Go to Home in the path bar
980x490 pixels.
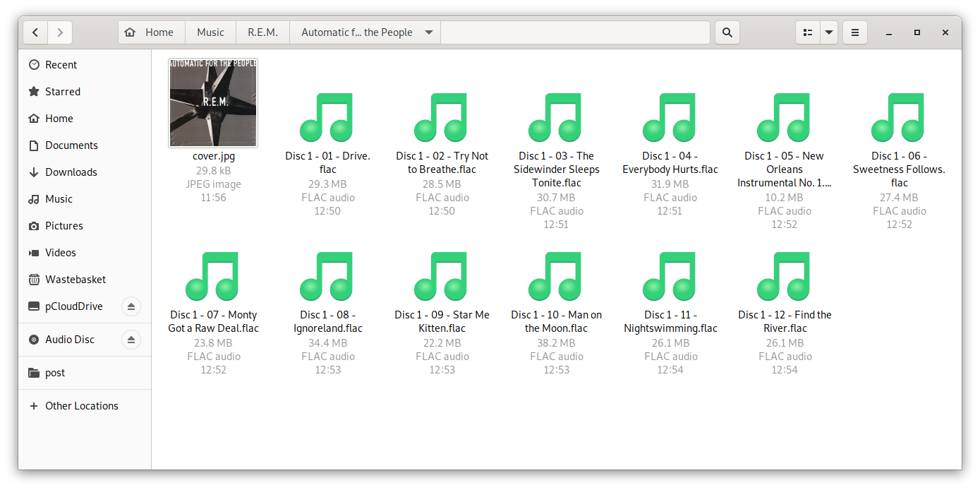(151, 32)
